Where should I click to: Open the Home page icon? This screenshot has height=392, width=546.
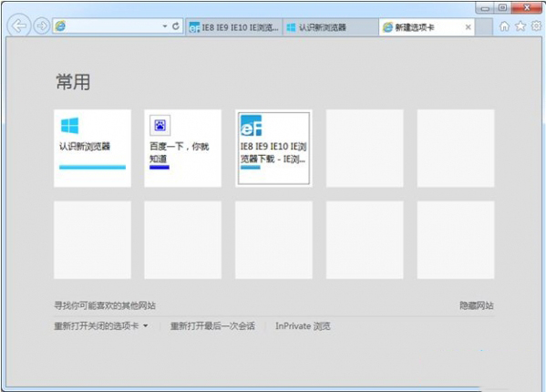[504, 26]
